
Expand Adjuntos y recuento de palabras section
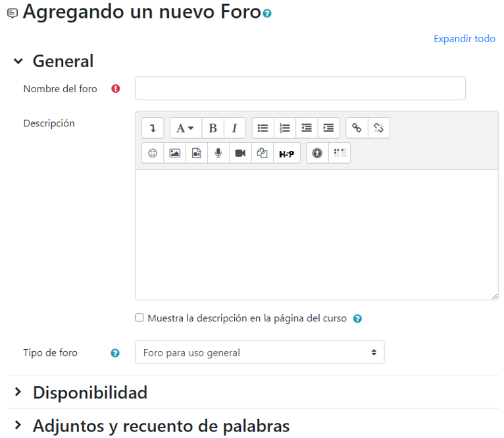[18, 425]
